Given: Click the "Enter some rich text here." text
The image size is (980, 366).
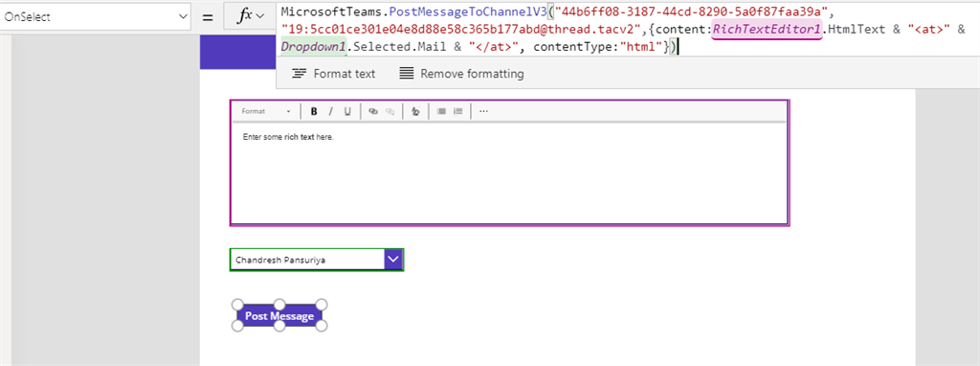Looking at the screenshot, I should pos(289,136).
